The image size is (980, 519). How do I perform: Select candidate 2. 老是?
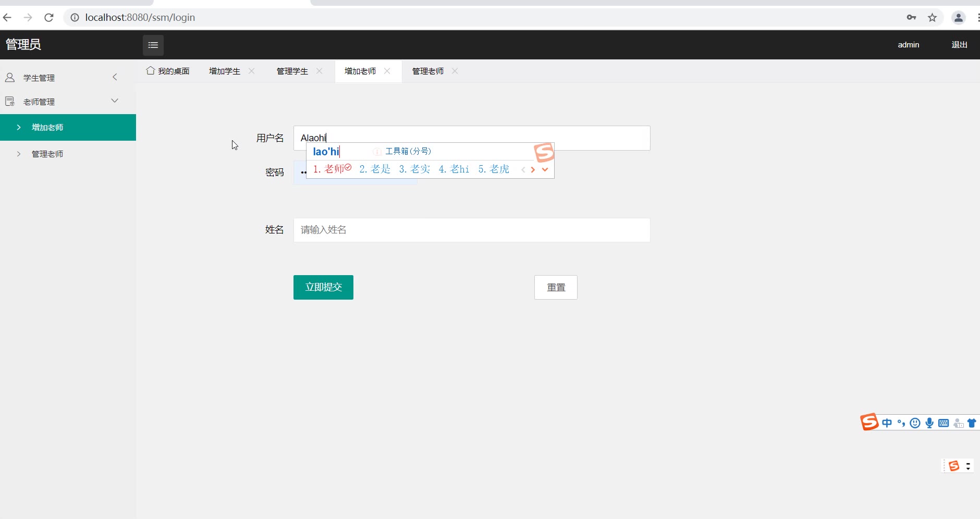(x=375, y=169)
